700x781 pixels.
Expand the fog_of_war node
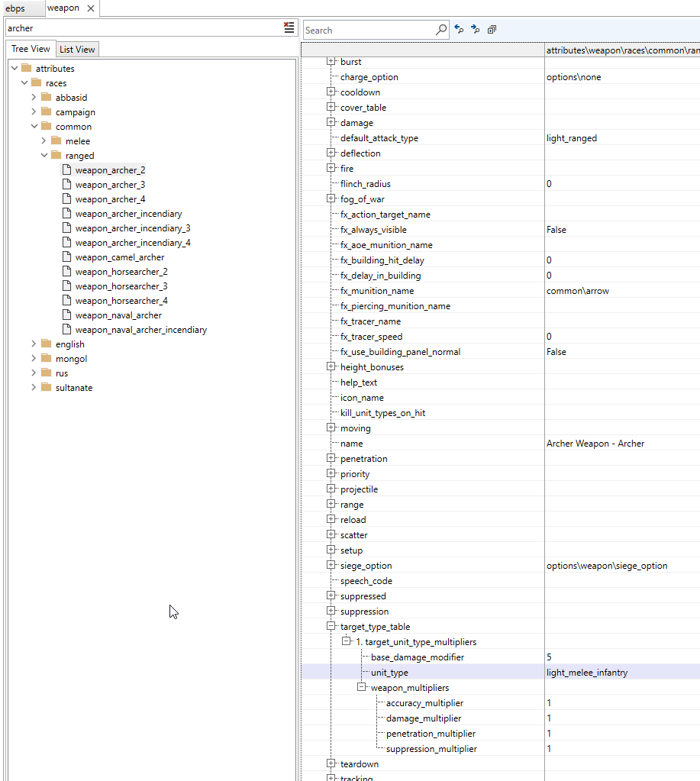[331, 198]
